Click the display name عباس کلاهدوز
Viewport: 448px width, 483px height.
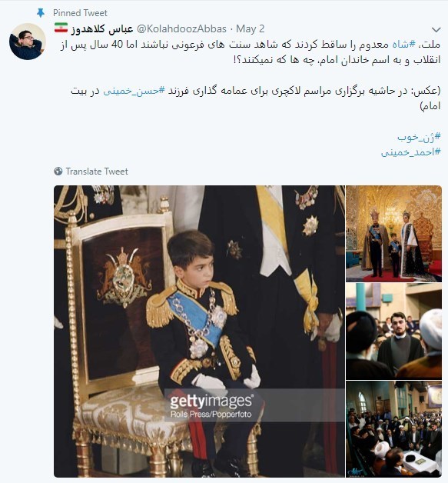[102, 28]
